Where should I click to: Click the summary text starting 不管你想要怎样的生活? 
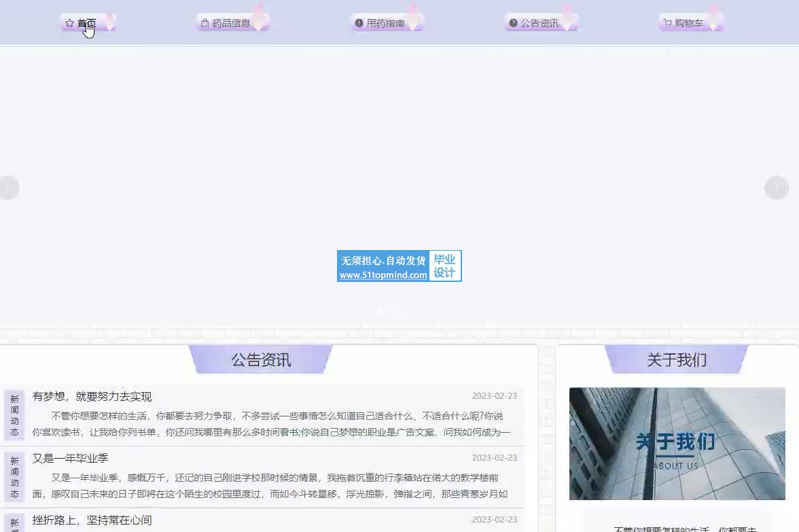point(271,424)
